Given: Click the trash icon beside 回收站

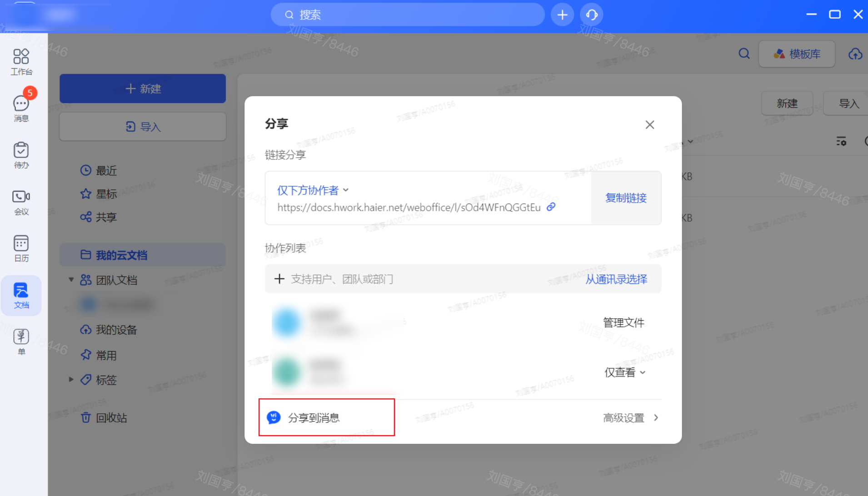Looking at the screenshot, I should [x=85, y=417].
